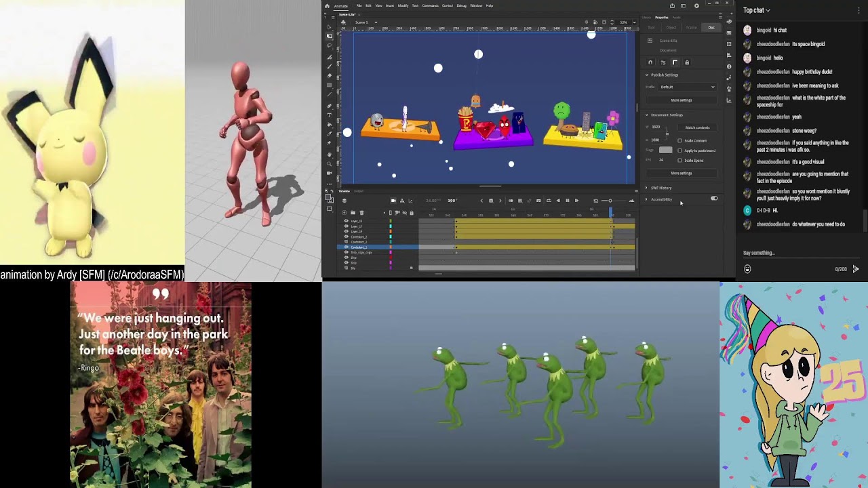The height and width of the screenshot is (488, 868).
Task: Step forward one frame in timeline
Action: (576, 201)
